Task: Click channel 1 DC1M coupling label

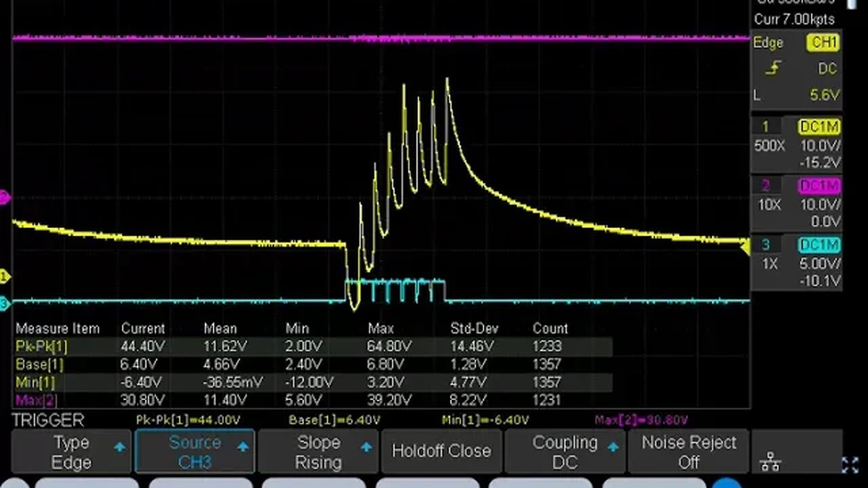Action: 820,127
